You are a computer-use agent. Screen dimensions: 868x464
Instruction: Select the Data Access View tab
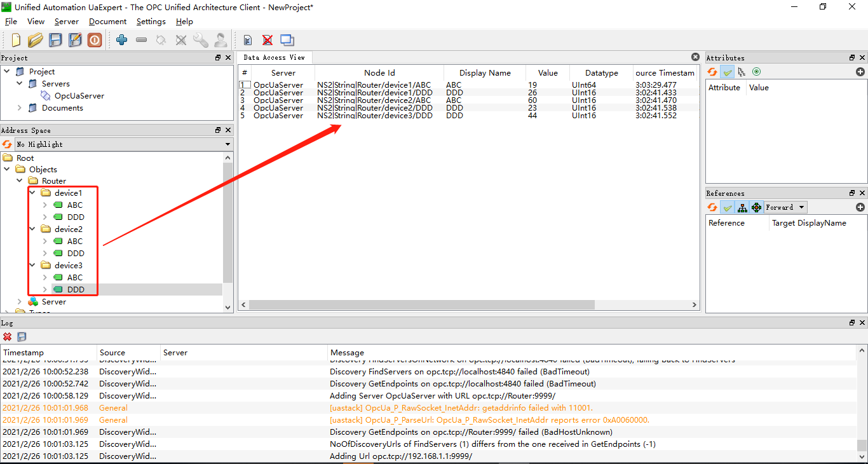[x=274, y=57]
